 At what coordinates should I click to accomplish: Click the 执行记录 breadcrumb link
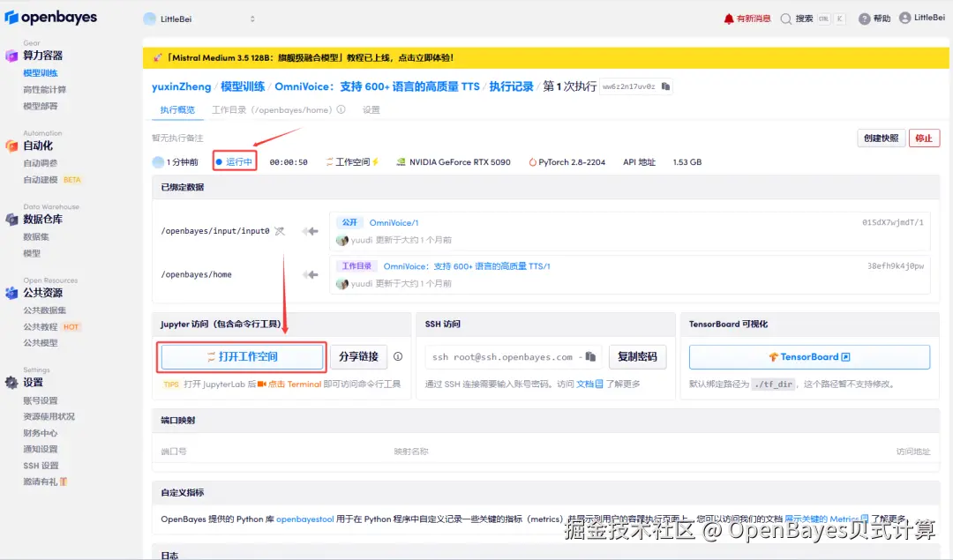click(x=511, y=86)
